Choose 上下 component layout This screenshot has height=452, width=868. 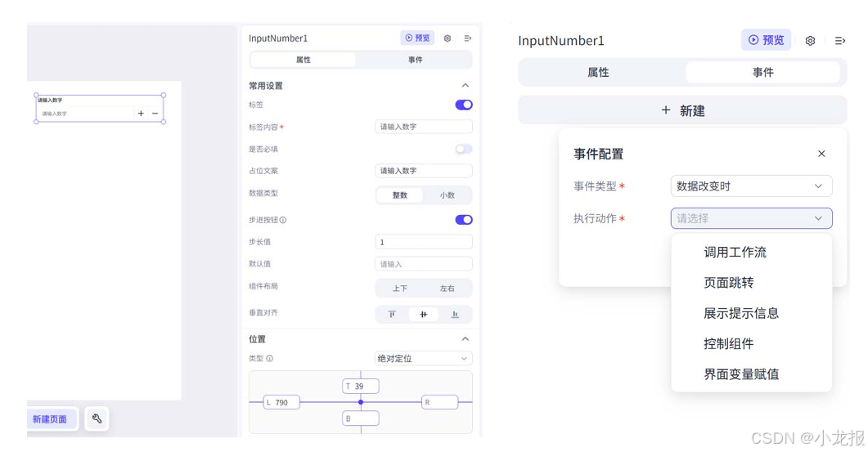point(400,289)
